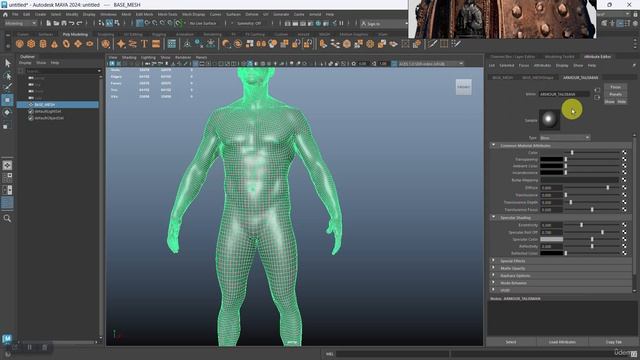Create a polygon cylinder from shelf
Image resolution: width=640 pixels, height=360 pixels.
coord(43,44)
